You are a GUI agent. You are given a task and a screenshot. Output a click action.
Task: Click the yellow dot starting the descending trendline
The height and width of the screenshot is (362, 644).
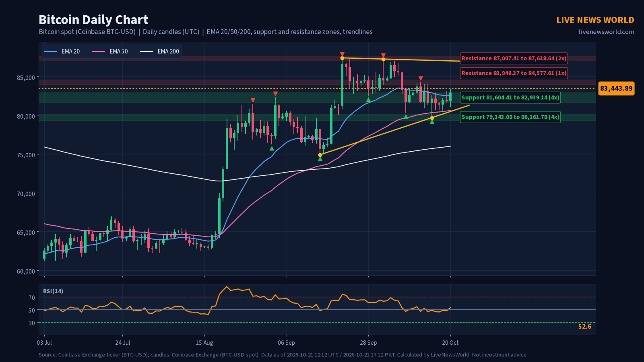342,58
